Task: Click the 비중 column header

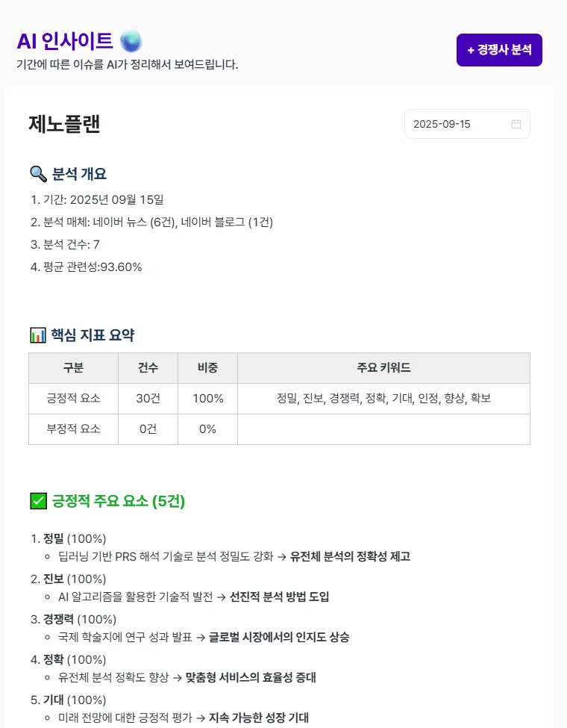Action: [x=207, y=368]
